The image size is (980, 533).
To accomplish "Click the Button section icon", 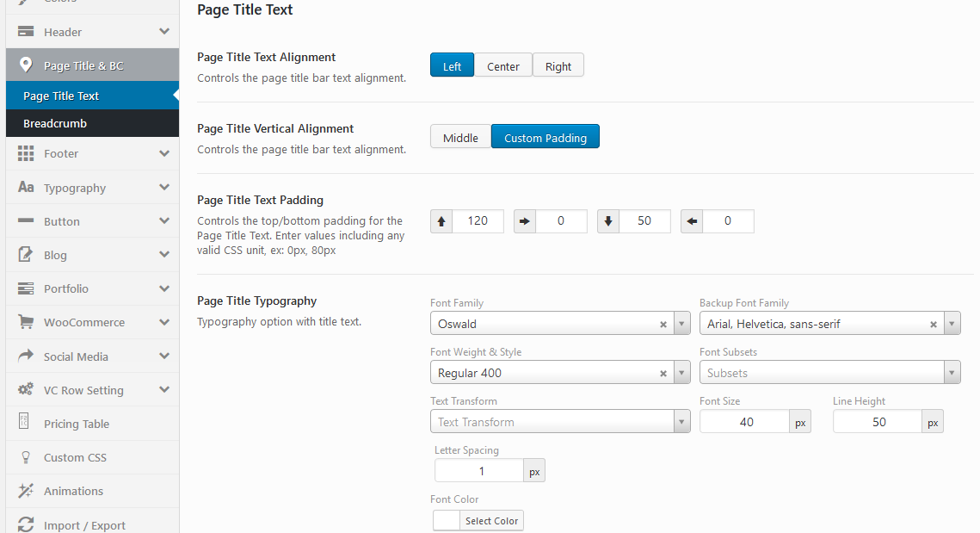I will [26, 220].
